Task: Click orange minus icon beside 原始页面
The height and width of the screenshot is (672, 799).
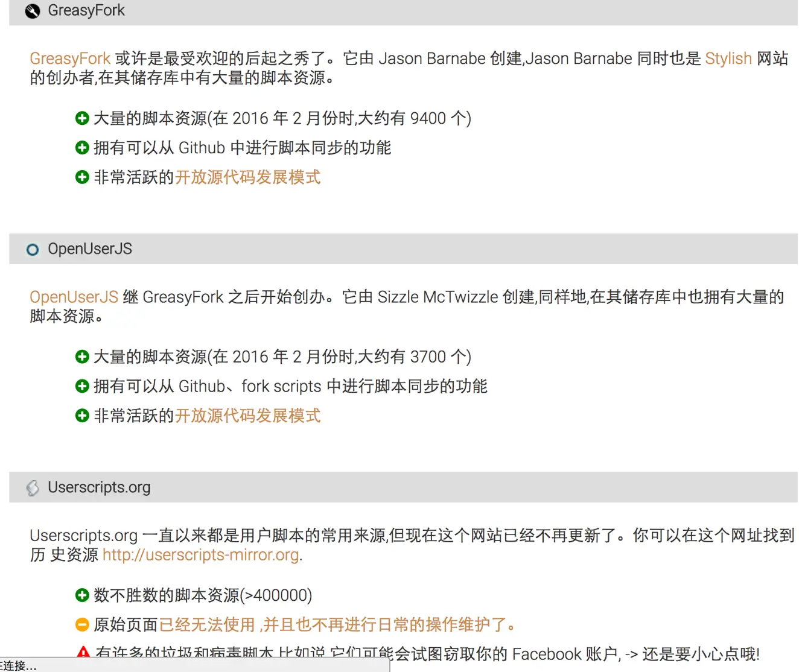Action: (82, 625)
